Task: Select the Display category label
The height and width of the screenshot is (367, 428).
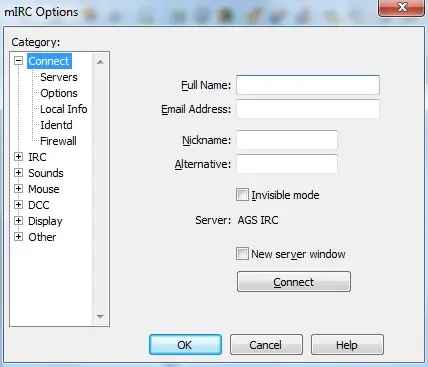Action: click(45, 221)
